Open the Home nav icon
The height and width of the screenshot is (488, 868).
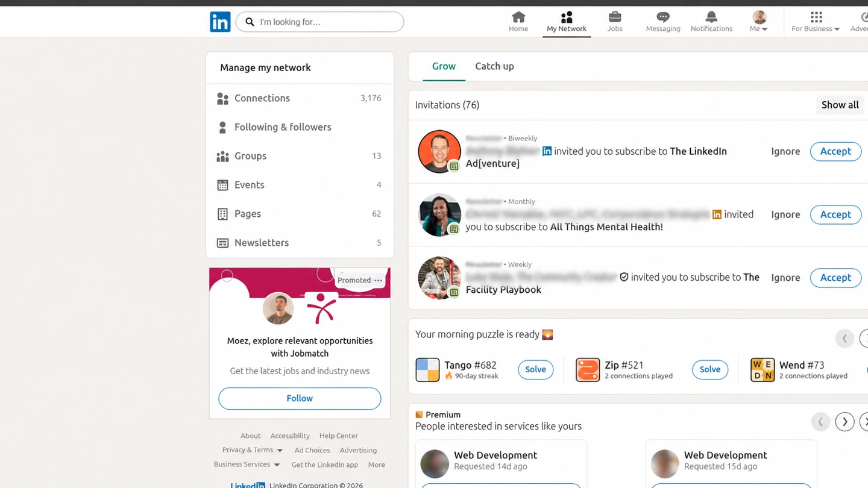tap(518, 17)
